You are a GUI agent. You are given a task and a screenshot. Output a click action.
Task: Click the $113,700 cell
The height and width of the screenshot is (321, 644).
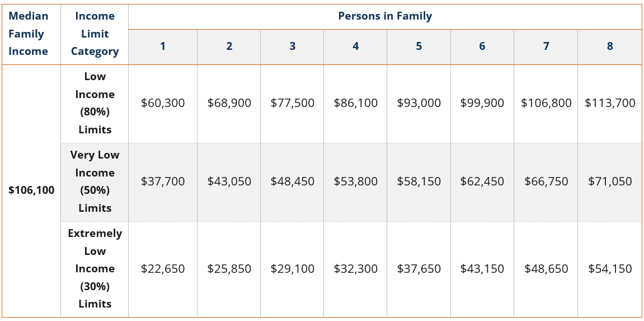click(610, 103)
